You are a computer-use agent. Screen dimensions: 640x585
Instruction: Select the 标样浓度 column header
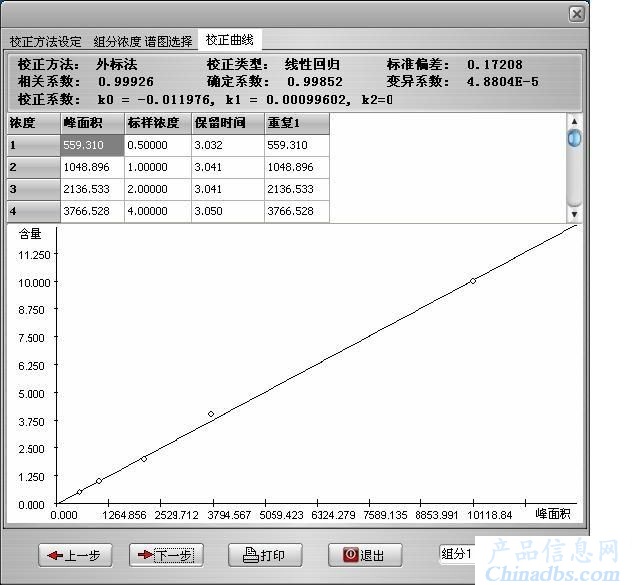[x=158, y=123]
